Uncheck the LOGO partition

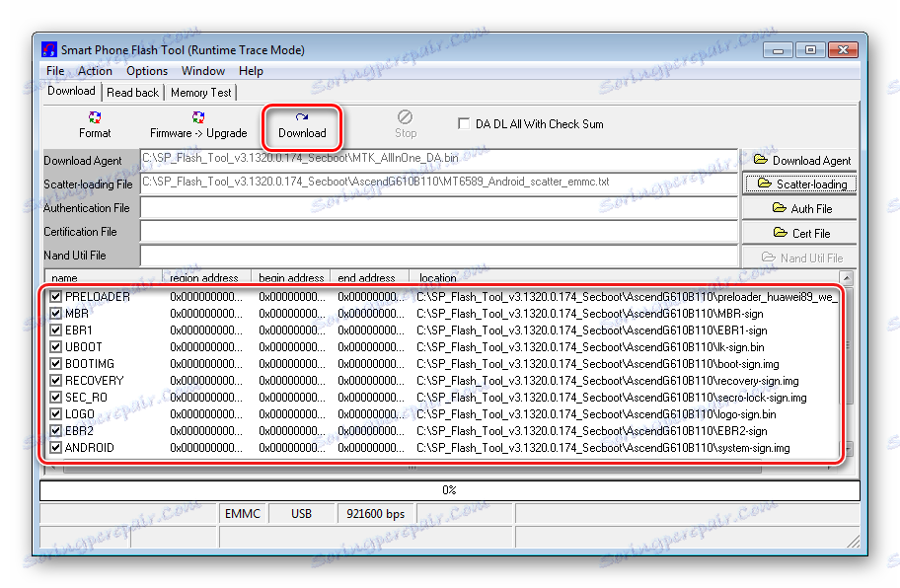pyautogui.click(x=55, y=414)
